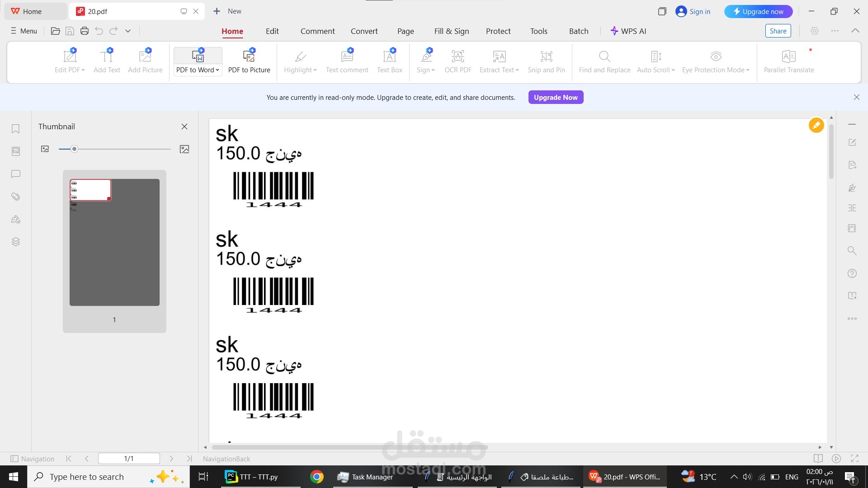Click the layers icon in left sidebar
The width and height of the screenshot is (868, 488).
(x=16, y=242)
